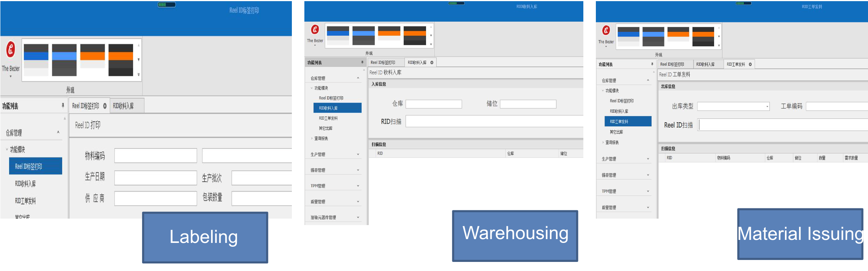
Task: Pin the 功能列表 panel in Labeling window
Action: pos(63,106)
